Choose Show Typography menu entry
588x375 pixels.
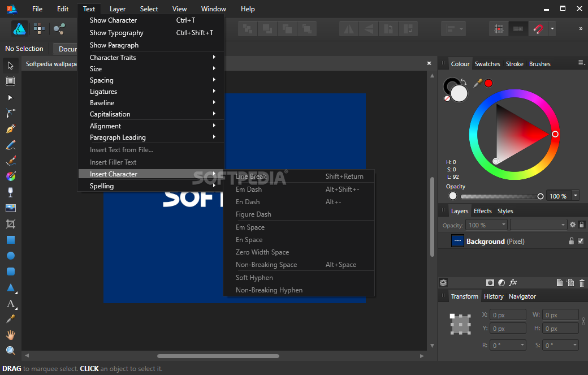click(151, 33)
